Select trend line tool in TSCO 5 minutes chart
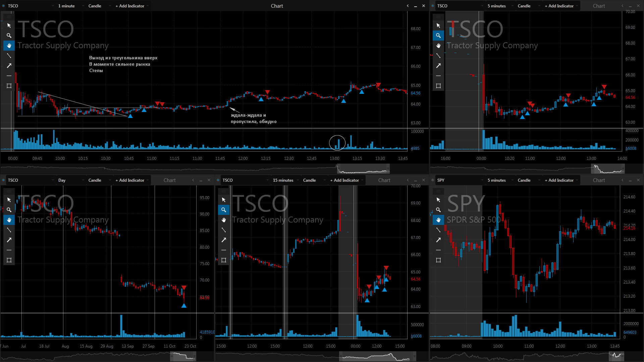 coord(438,56)
